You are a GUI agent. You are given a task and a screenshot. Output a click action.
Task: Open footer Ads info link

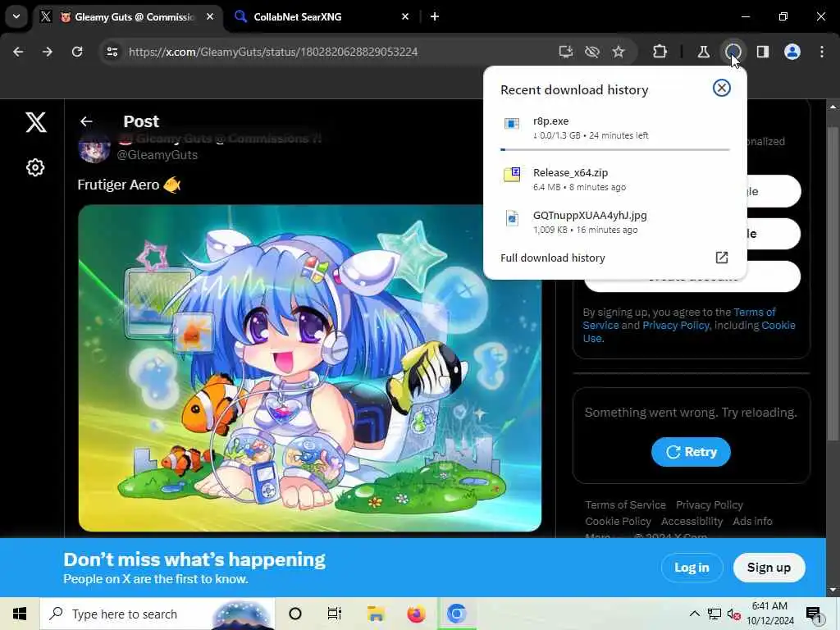[x=752, y=521]
